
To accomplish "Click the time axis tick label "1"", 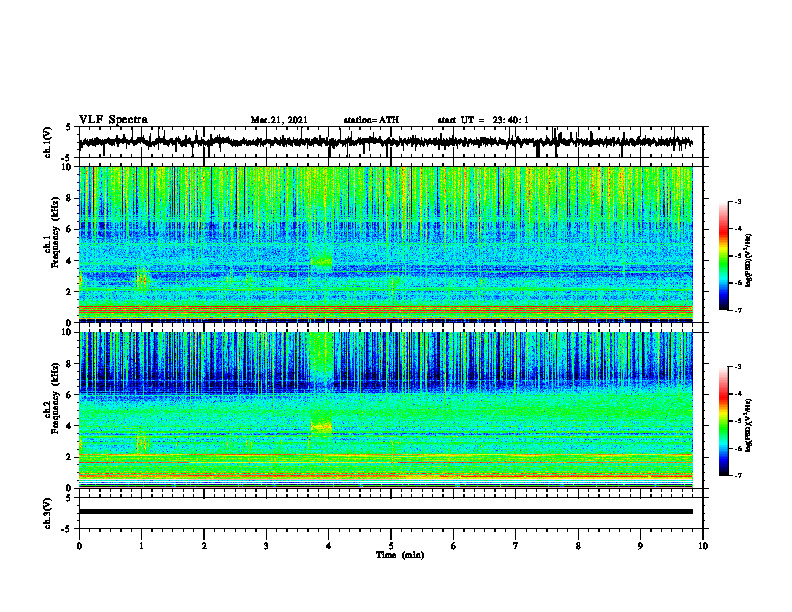I will 141,546.
